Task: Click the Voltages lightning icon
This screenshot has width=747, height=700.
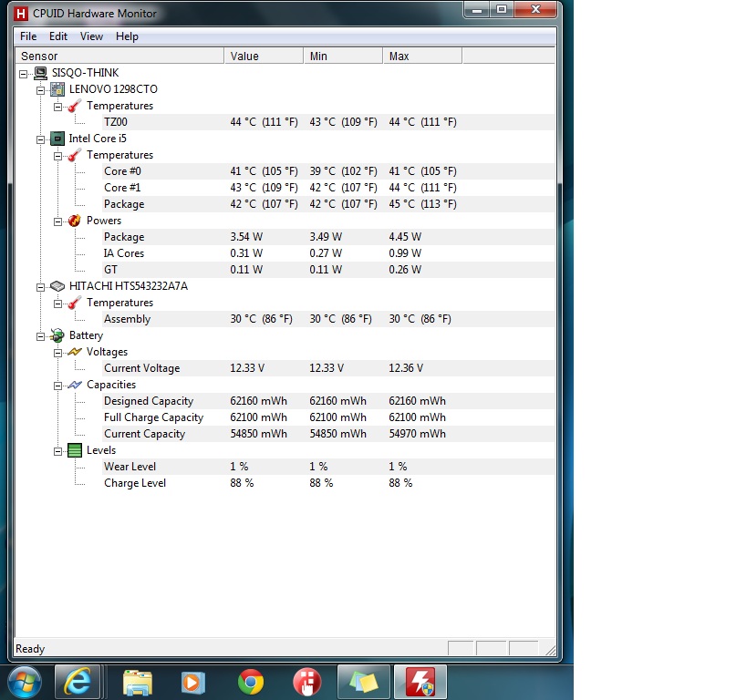Action: 74,352
